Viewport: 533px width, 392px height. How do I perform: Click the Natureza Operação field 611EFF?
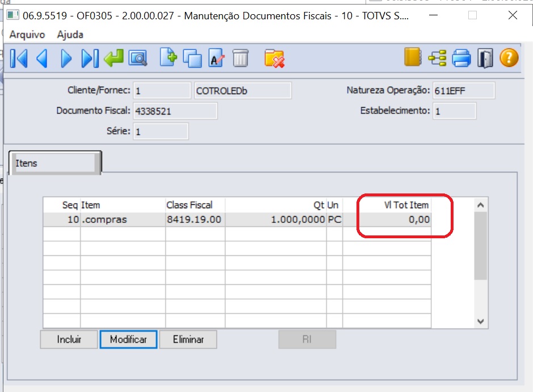tap(464, 91)
